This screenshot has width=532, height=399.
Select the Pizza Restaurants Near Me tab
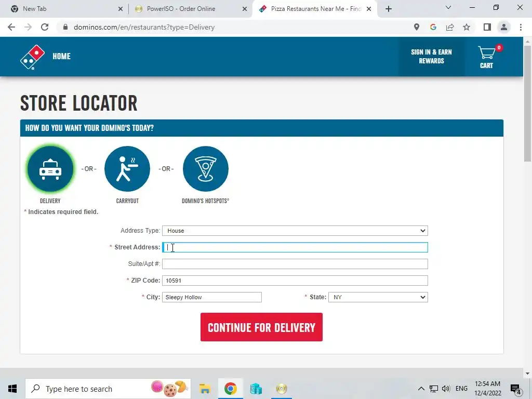pyautogui.click(x=315, y=9)
